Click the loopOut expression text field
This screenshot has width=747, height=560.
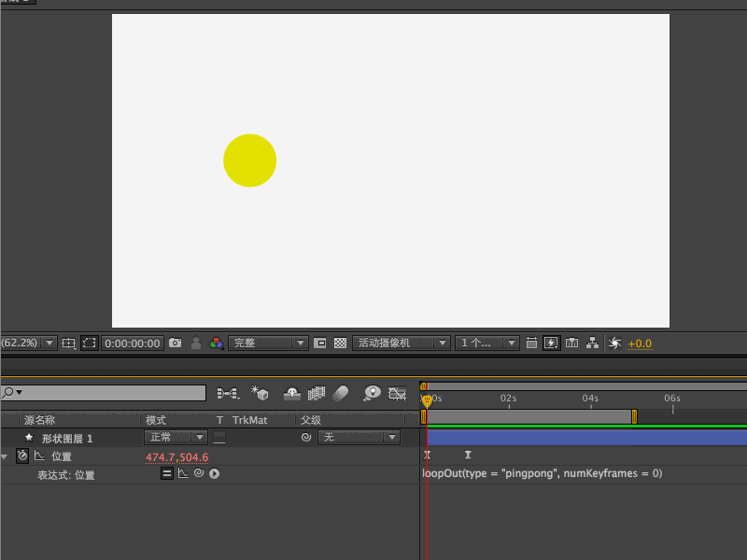(543, 473)
